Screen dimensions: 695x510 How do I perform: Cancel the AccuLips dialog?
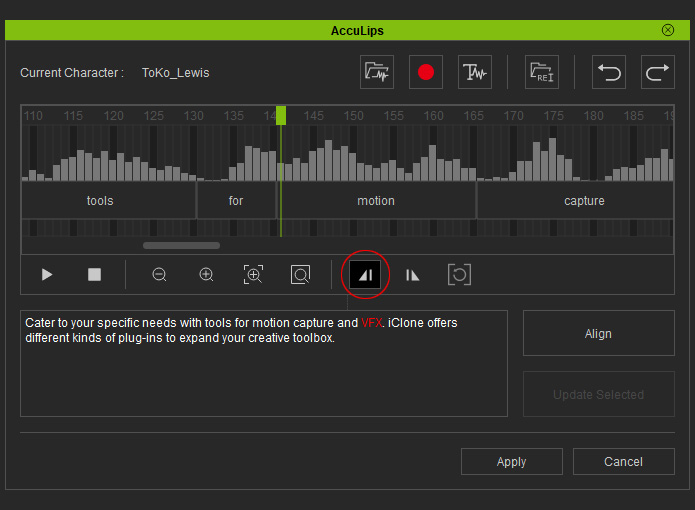click(623, 461)
